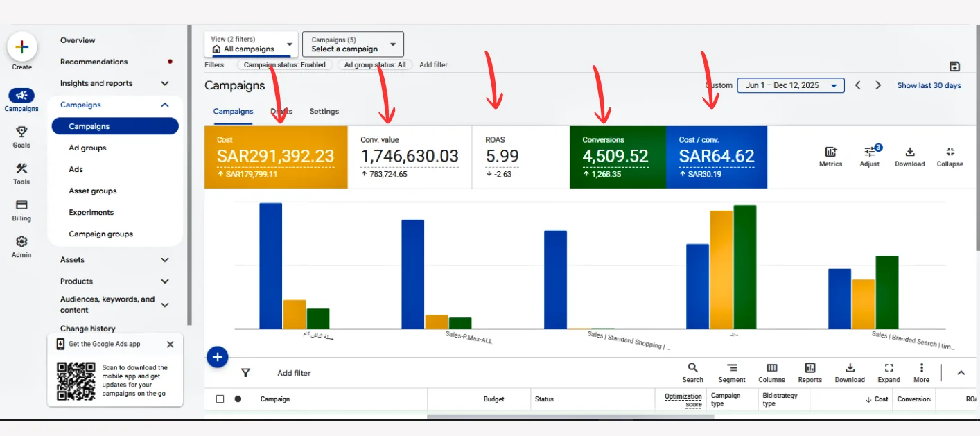This screenshot has width=980, height=436.
Task: Select the orange Cost scorecard
Action: tap(276, 157)
